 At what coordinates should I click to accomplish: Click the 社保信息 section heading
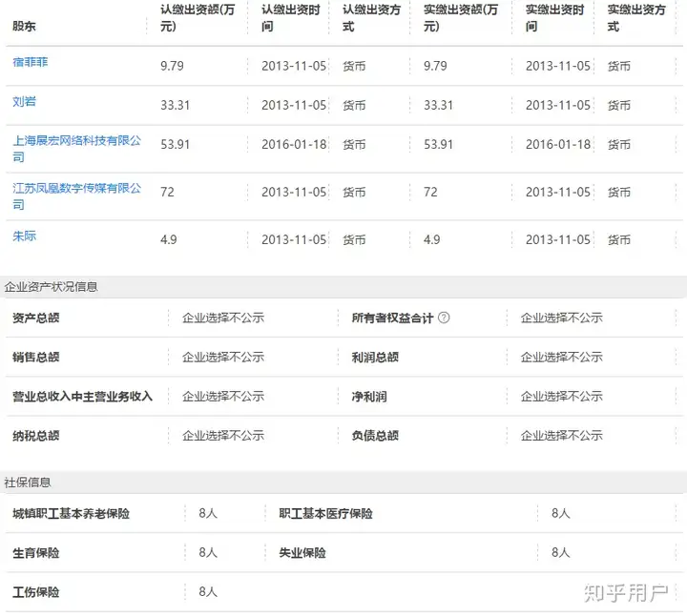[x=28, y=483]
